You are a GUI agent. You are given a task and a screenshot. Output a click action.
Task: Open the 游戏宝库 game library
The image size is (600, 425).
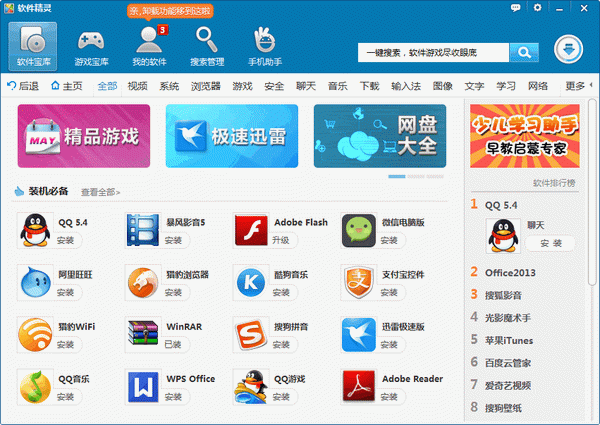[91, 46]
